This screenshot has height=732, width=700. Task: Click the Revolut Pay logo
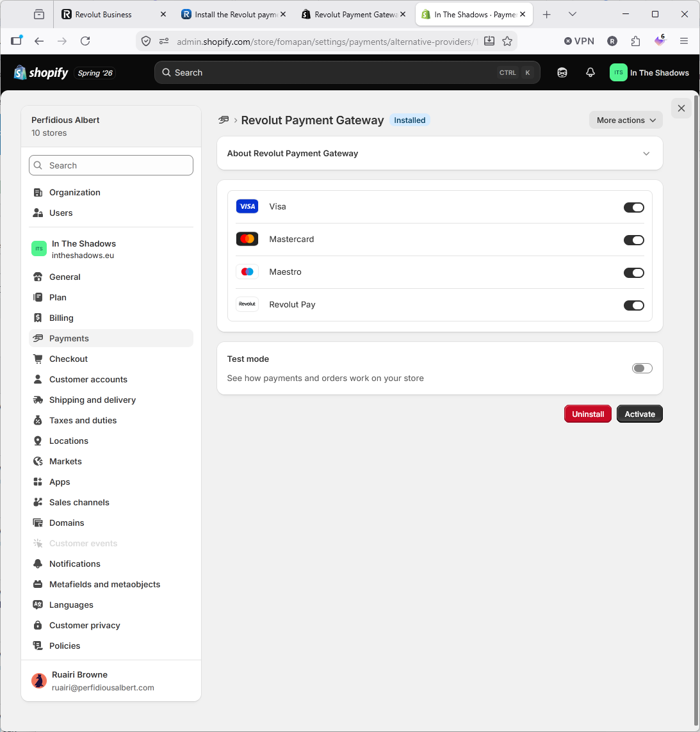(247, 304)
